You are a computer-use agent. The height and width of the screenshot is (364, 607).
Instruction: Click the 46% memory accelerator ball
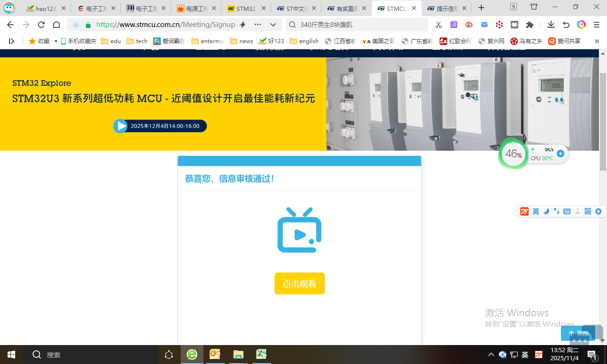[513, 154]
